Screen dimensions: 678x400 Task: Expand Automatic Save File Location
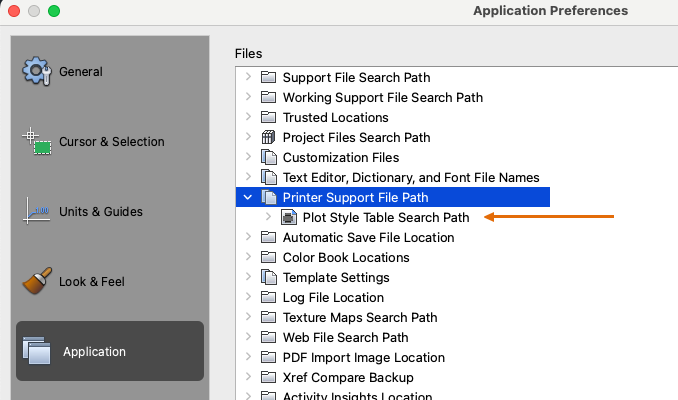point(248,237)
